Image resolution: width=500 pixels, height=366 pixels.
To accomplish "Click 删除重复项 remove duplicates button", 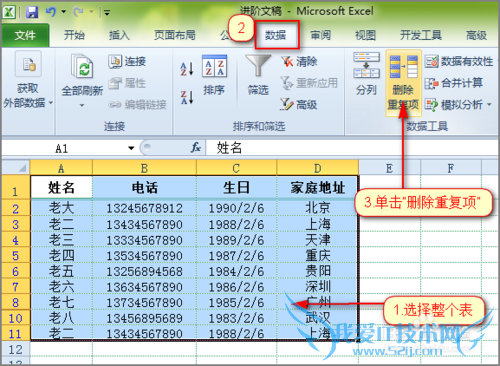I will [x=403, y=83].
